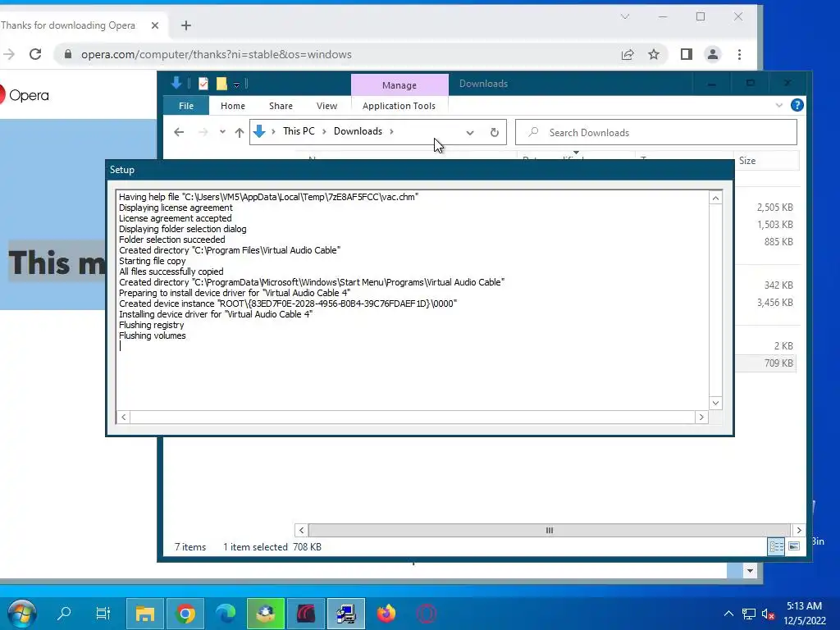The width and height of the screenshot is (840, 630).
Task: Open the Windows Start button
Action: [22, 614]
